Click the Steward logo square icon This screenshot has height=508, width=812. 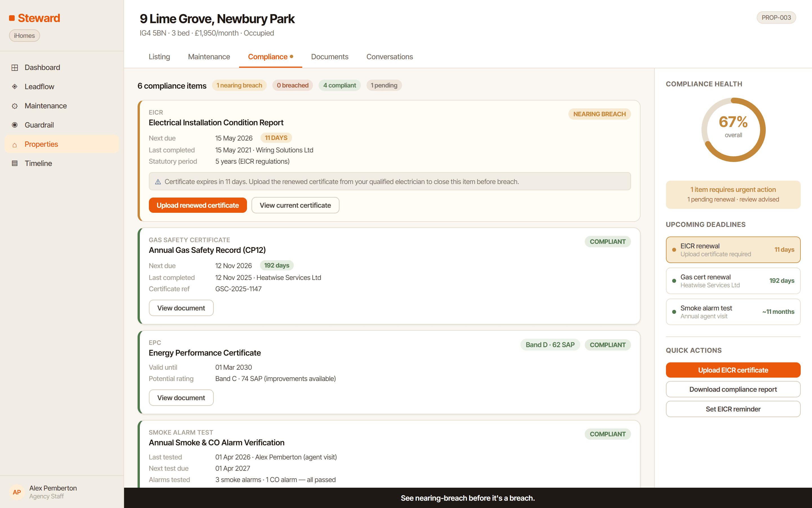point(12,18)
